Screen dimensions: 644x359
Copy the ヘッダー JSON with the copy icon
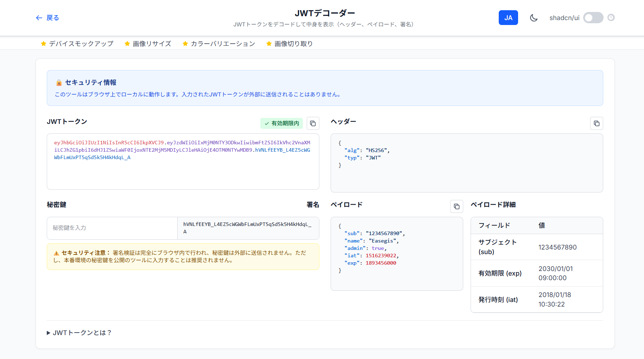(597, 124)
